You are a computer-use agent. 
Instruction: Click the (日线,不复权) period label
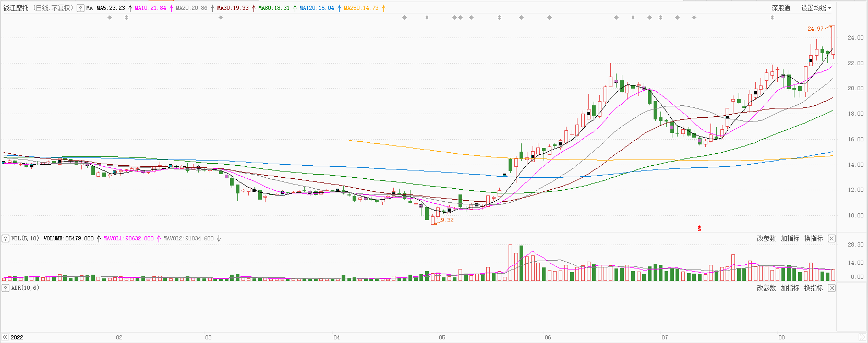[54, 8]
